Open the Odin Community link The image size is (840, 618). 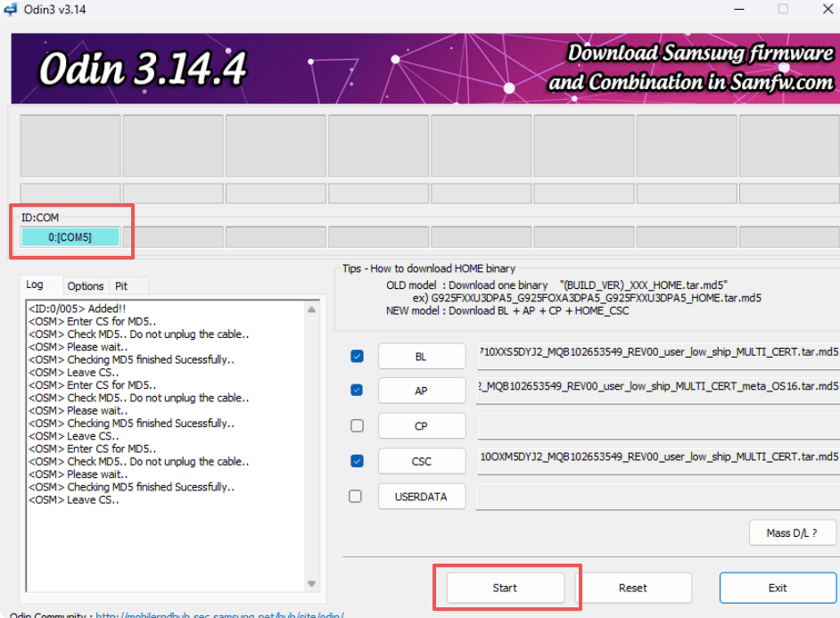219,615
